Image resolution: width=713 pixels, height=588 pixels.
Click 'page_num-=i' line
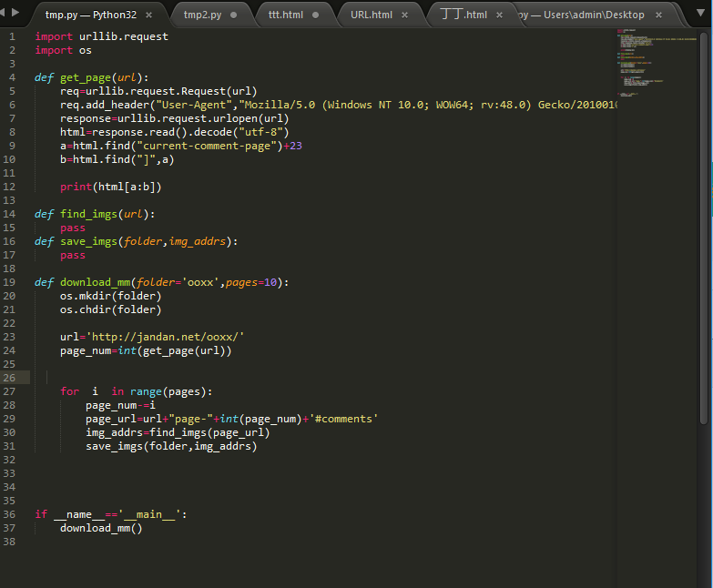pyautogui.click(x=120, y=405)
